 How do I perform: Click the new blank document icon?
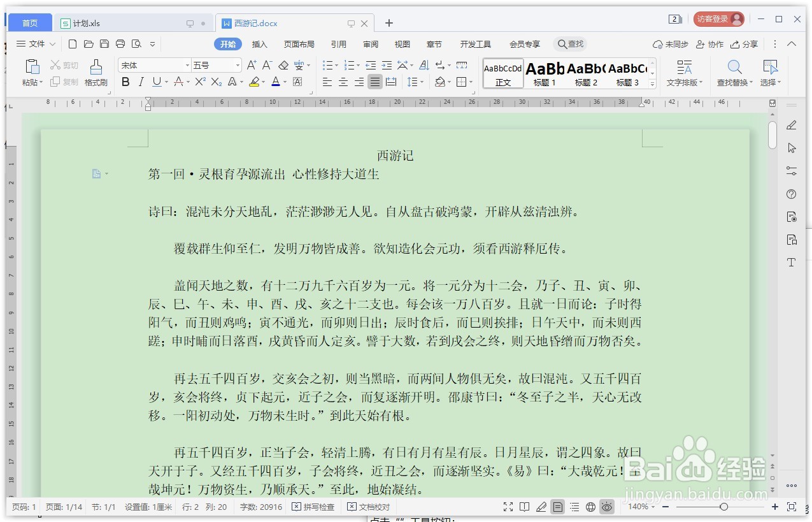click(73, 44)
